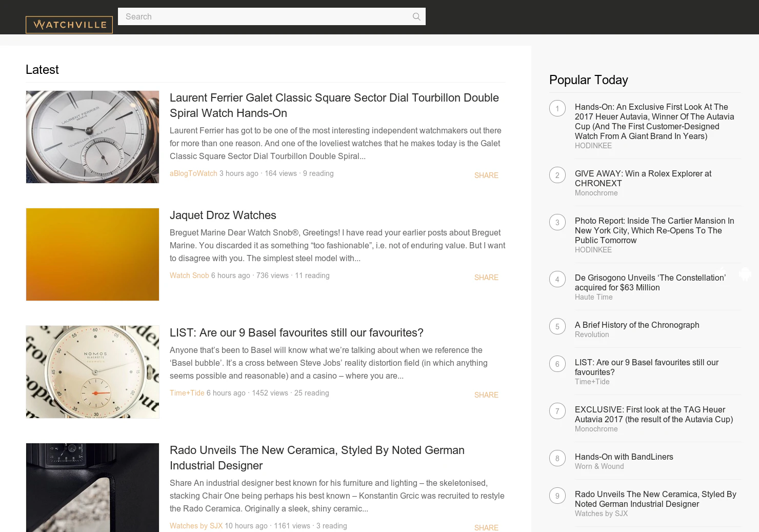Click Monochrome source under Rolex give away
The image size is (759, 532).
point(596,193)
